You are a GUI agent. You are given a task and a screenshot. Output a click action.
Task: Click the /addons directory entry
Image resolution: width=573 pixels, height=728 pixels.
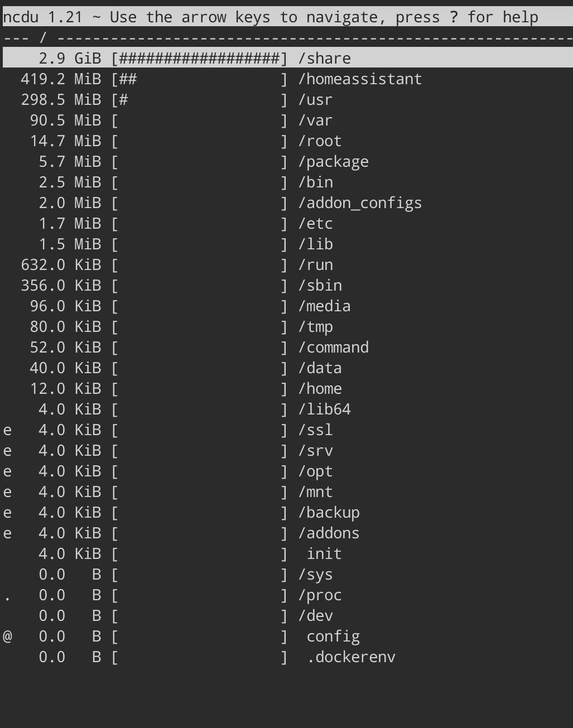tap(329, 533)
